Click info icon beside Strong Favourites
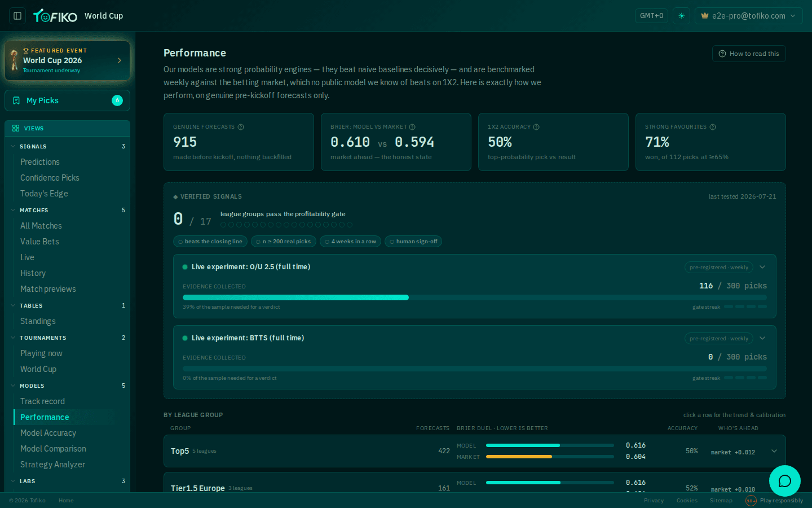The height and width of the screenshot is (508, 812). click(713, 127)
